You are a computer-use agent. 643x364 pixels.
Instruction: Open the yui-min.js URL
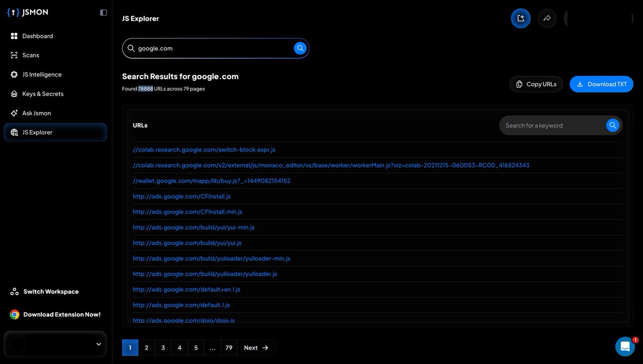coord(193,227)
